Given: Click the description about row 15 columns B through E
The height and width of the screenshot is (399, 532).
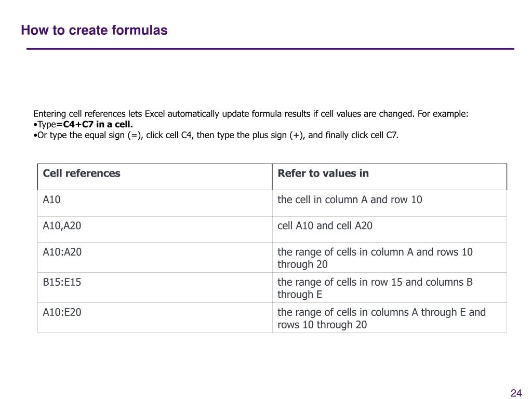Looking at the screenshot, I should pos(375,288).
